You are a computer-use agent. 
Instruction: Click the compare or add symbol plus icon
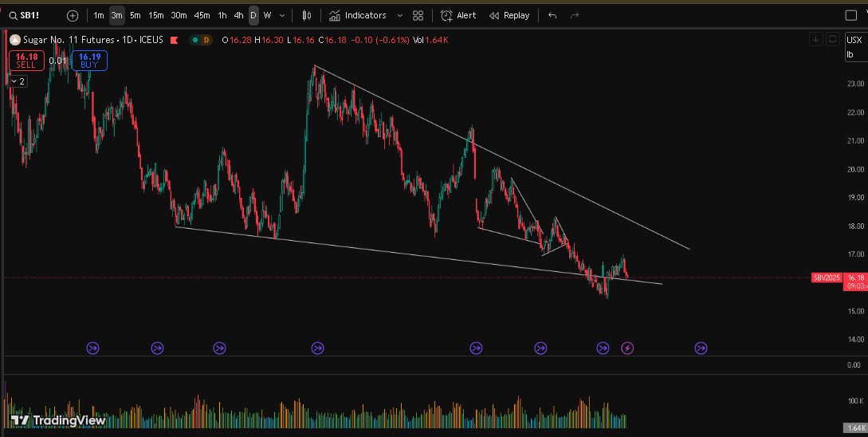(73, 15)
